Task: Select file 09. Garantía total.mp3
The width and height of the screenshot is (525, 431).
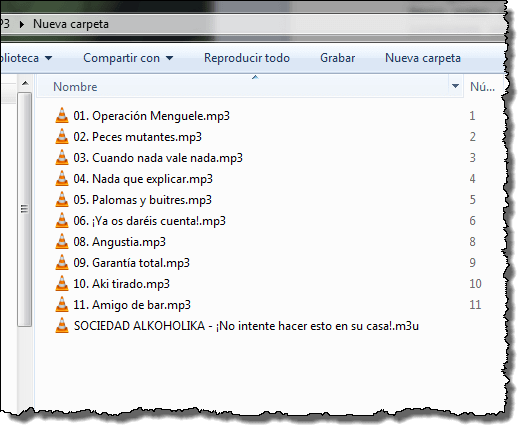Action: click(x=132, y=263)
